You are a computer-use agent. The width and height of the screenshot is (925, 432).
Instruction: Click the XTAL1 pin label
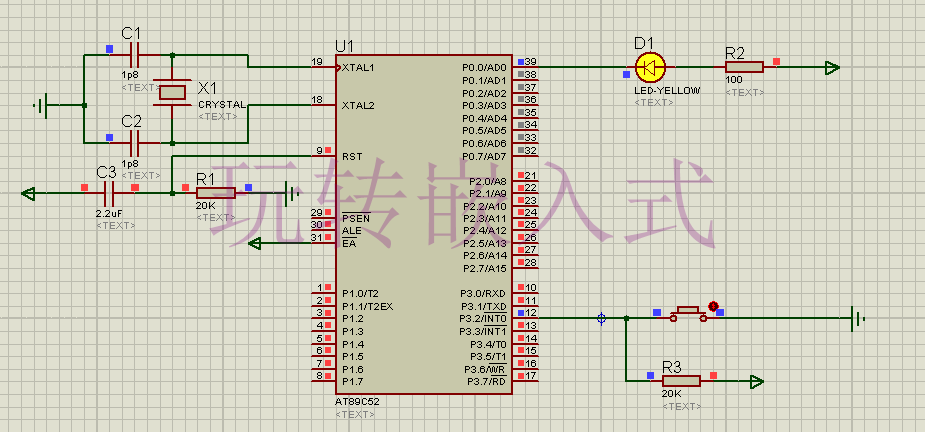(358, 67)
